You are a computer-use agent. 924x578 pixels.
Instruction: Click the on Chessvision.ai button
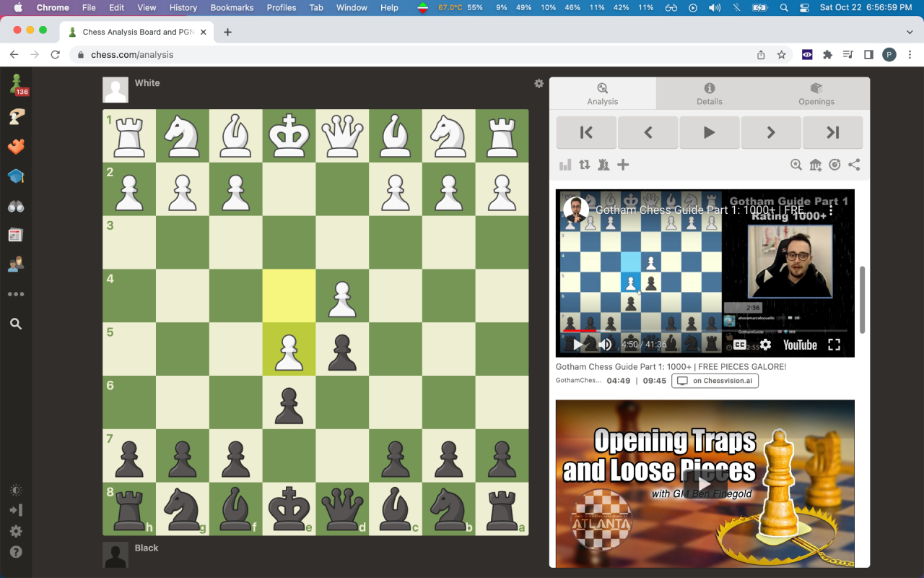(715, 380)
